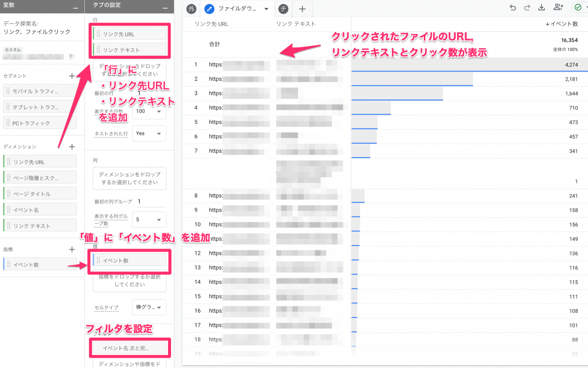
Task: Open the ネストされた行 Yes dropdown
Action: click(149, 134)
